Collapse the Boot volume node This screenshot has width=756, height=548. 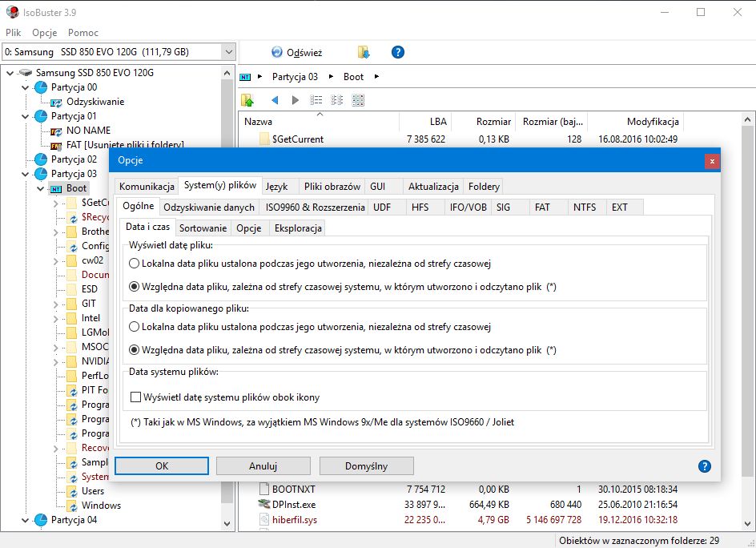coord(41,188)
